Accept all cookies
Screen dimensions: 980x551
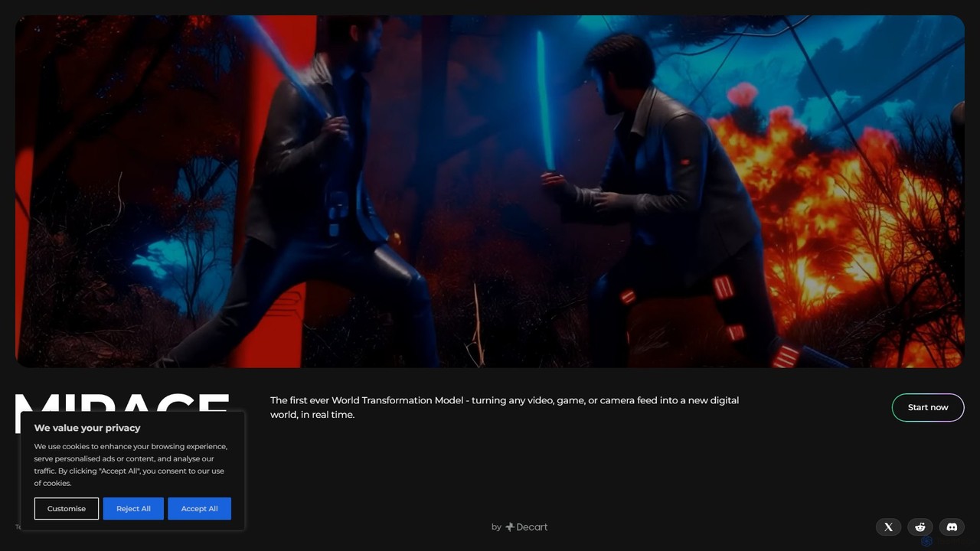tap(199, 509)
